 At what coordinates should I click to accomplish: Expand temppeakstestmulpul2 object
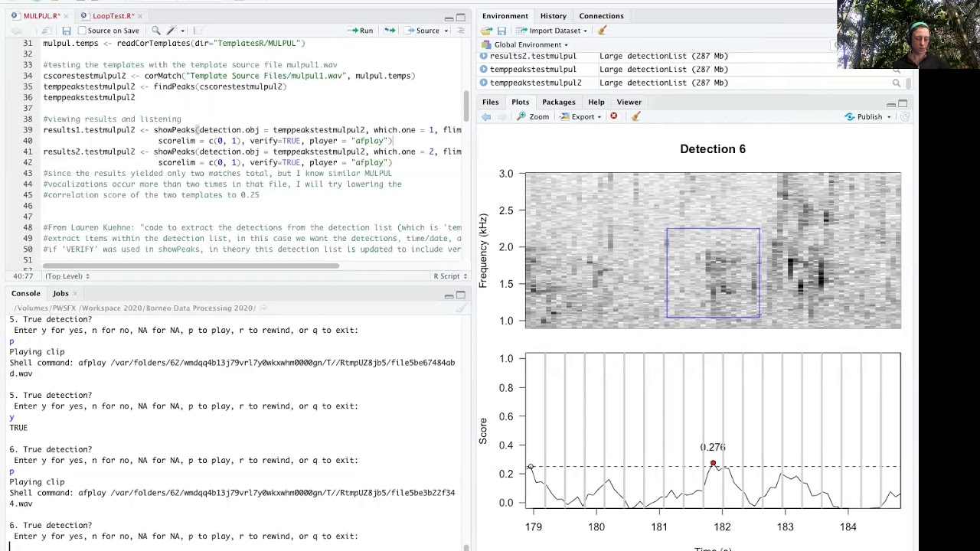pyautogui.click(x=484, y=83)
